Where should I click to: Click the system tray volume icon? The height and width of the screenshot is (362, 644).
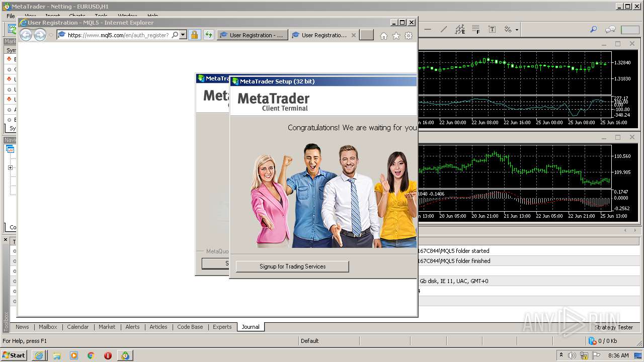[x=572, y=355]
